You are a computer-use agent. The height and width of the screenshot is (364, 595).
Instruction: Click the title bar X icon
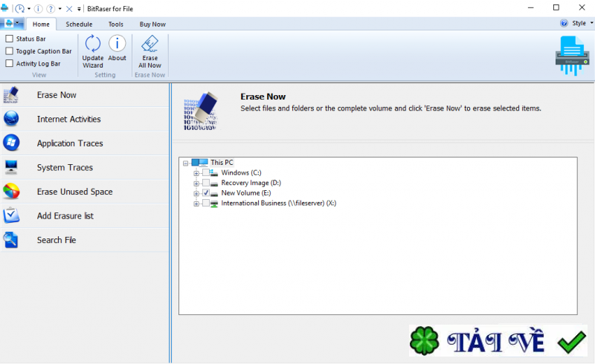click(69, 8)
